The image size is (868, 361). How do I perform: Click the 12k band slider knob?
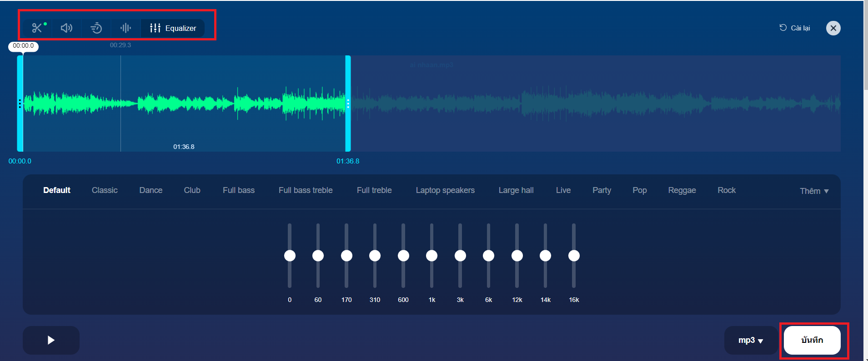click(517, 256)
